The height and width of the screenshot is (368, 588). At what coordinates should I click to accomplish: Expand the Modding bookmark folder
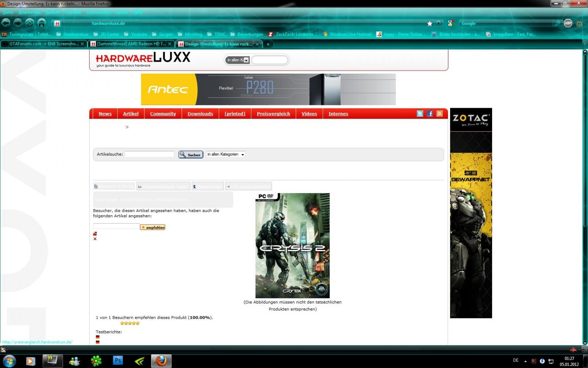pyautogui.click(x=190, y=34)
